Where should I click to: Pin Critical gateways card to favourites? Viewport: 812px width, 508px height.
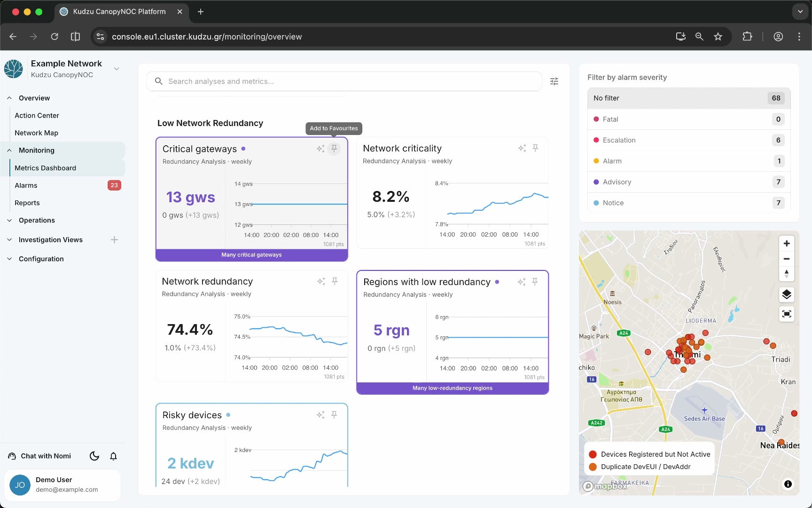[334, 149]
